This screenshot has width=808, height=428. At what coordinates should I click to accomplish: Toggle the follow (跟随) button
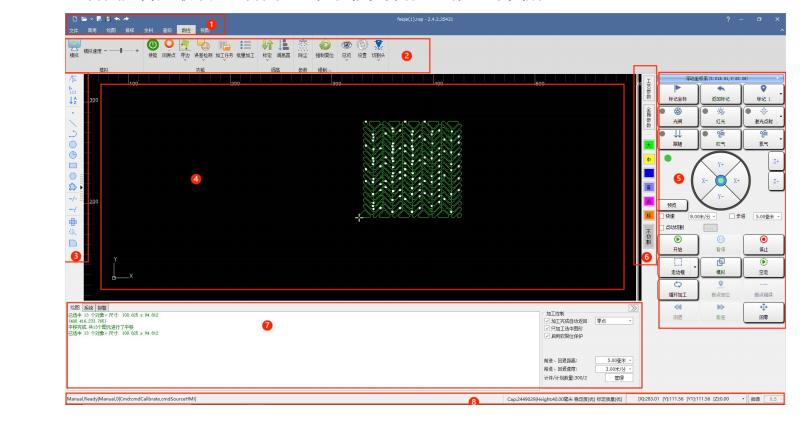tap(678, 139)
